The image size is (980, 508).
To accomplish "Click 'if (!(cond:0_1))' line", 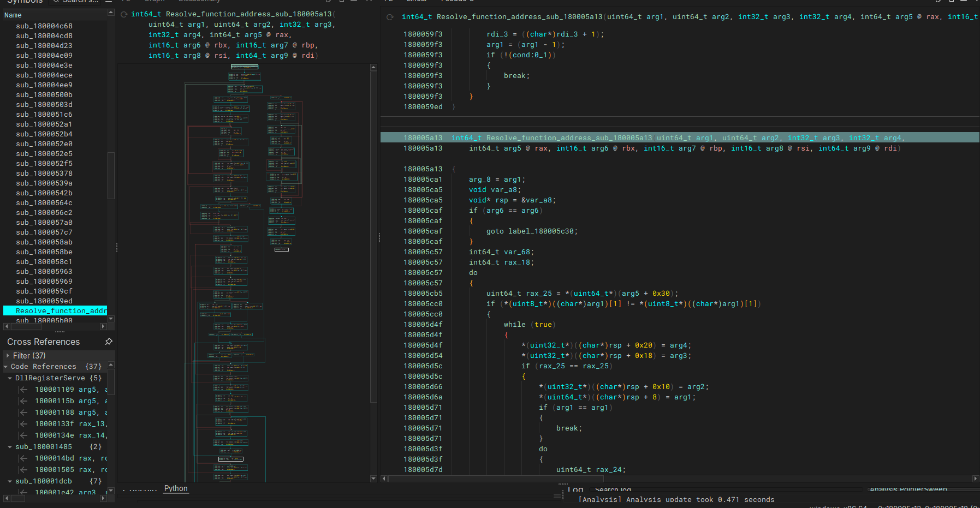I will 521,55.
